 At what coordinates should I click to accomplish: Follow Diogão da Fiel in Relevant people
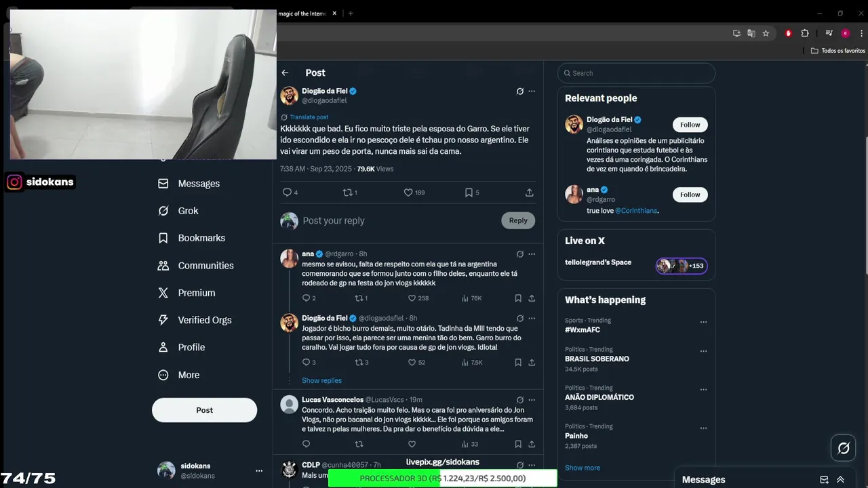coord(690,125)
